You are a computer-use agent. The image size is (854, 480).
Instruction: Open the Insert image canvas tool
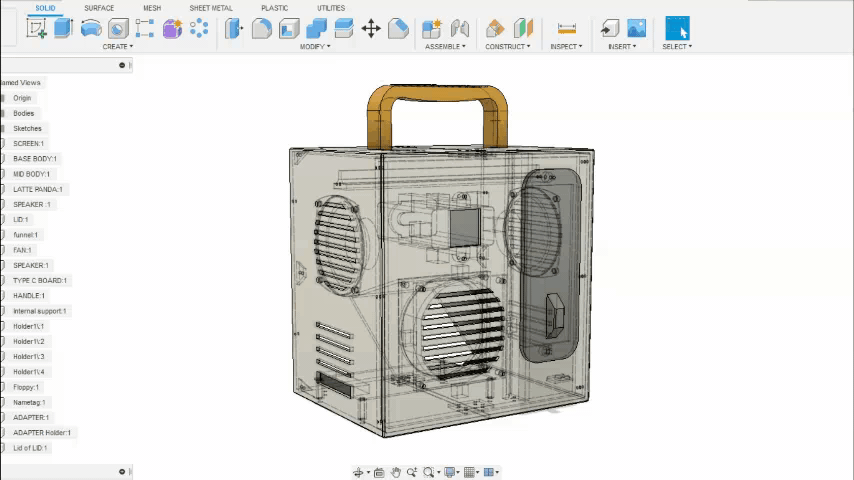pyautogui.click(x=636, y=29)
